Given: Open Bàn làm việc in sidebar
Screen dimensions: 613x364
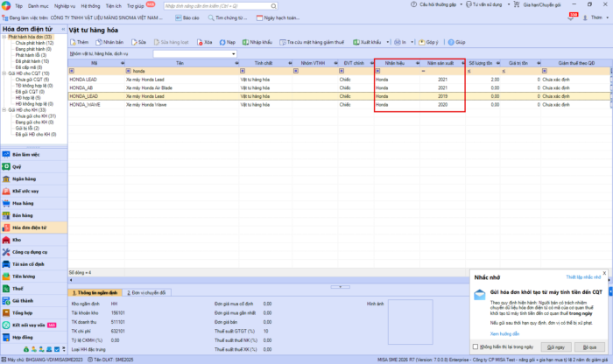Looking at the screenshot, I should (34, 155).
